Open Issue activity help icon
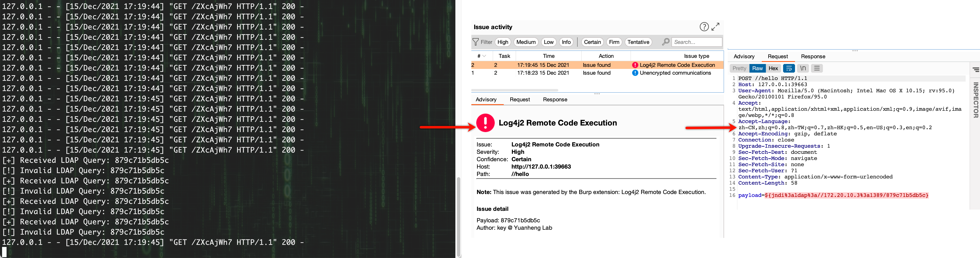The width and height of the screenshot is (980, 258). 704,27
